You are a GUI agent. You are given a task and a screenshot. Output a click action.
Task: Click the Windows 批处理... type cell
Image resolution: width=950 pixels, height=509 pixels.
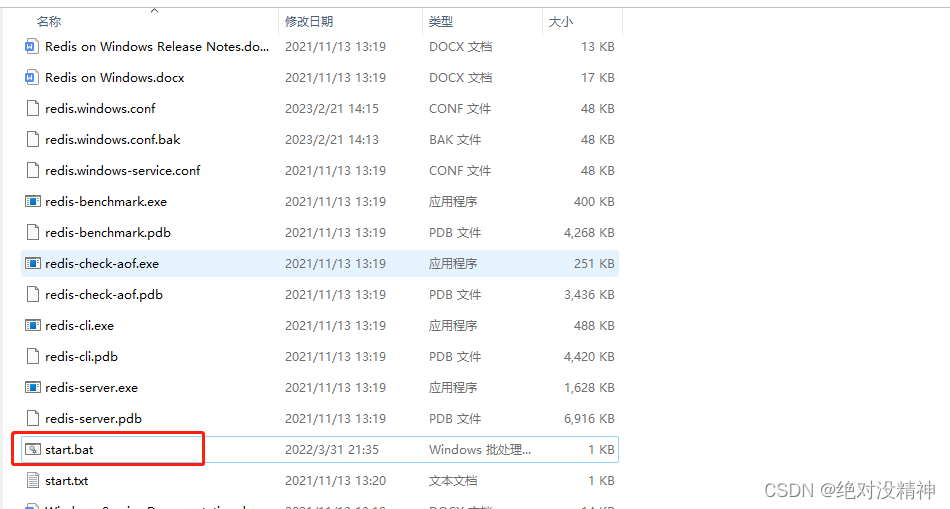(x=479, y=450)
